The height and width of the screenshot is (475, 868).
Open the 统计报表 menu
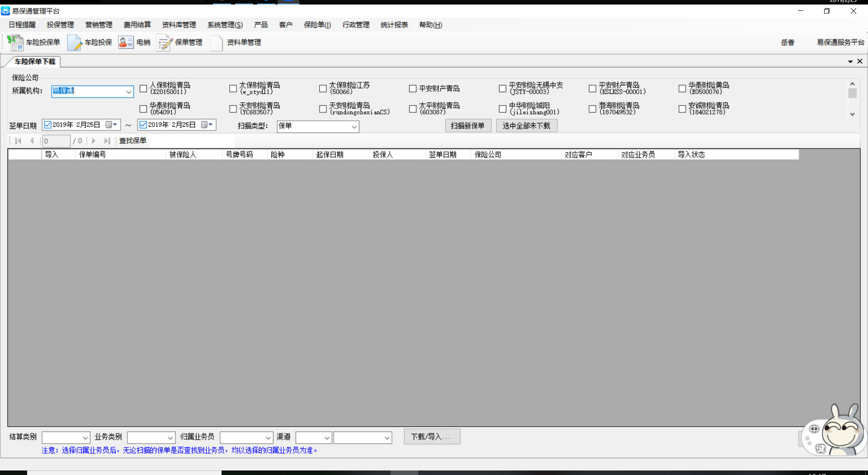click(x=394, y=25)
